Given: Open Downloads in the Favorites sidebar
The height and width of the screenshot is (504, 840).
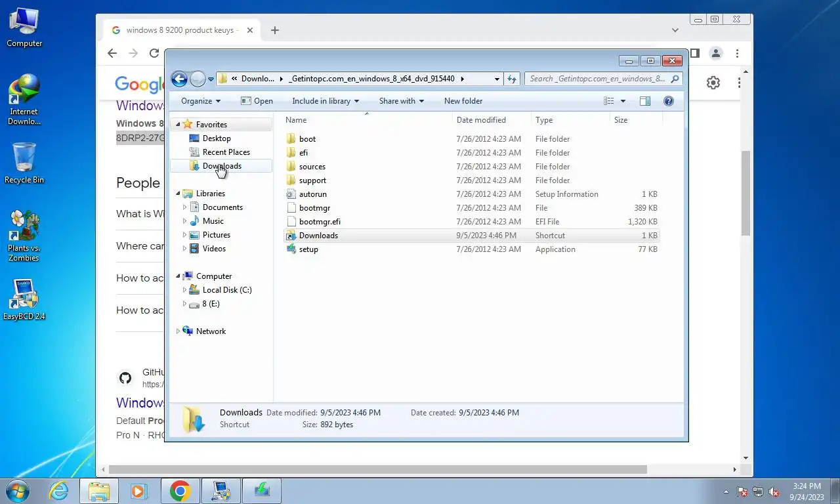Looking at the screenshot, I should (x=222, y=166).
